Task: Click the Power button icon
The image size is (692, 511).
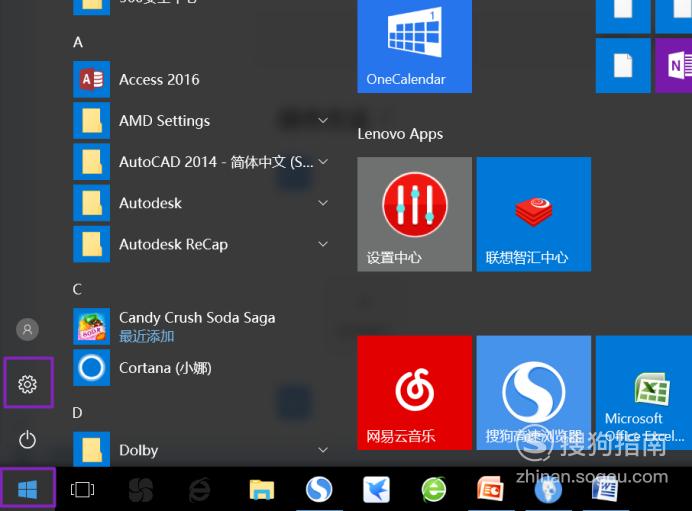Action: (x=27, y=439)
